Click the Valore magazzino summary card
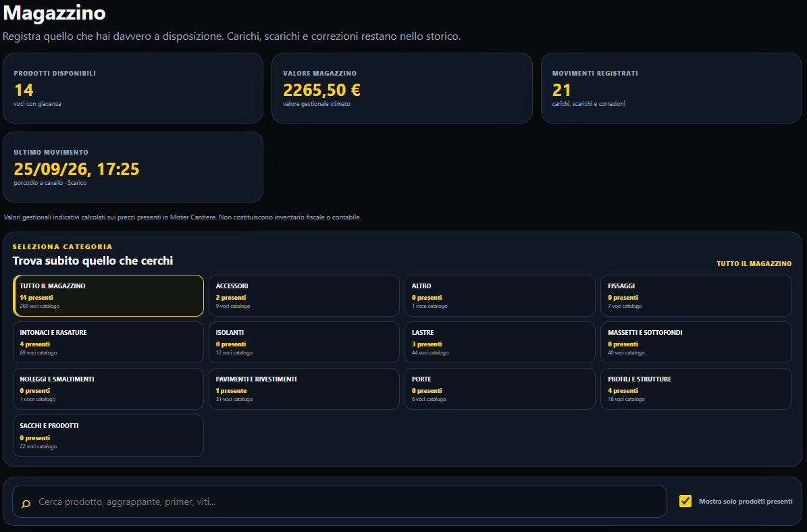The image size is (807, 532). [402, 88]
